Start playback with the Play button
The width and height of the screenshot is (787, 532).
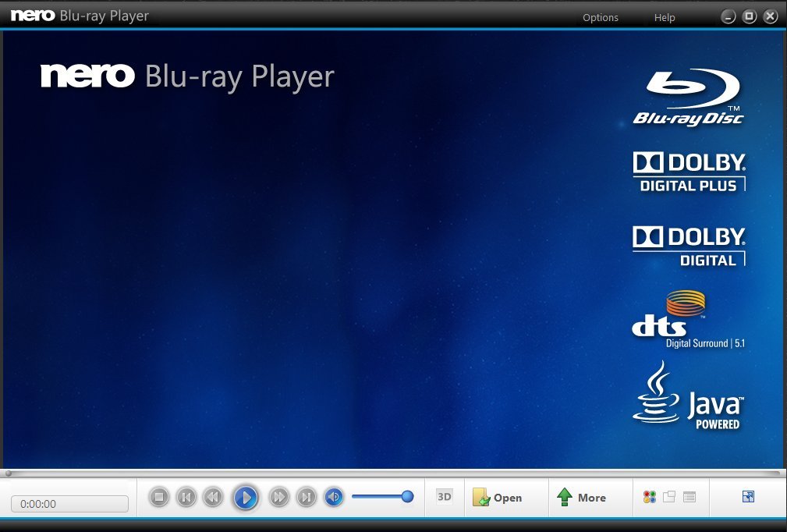coord(245,497)
